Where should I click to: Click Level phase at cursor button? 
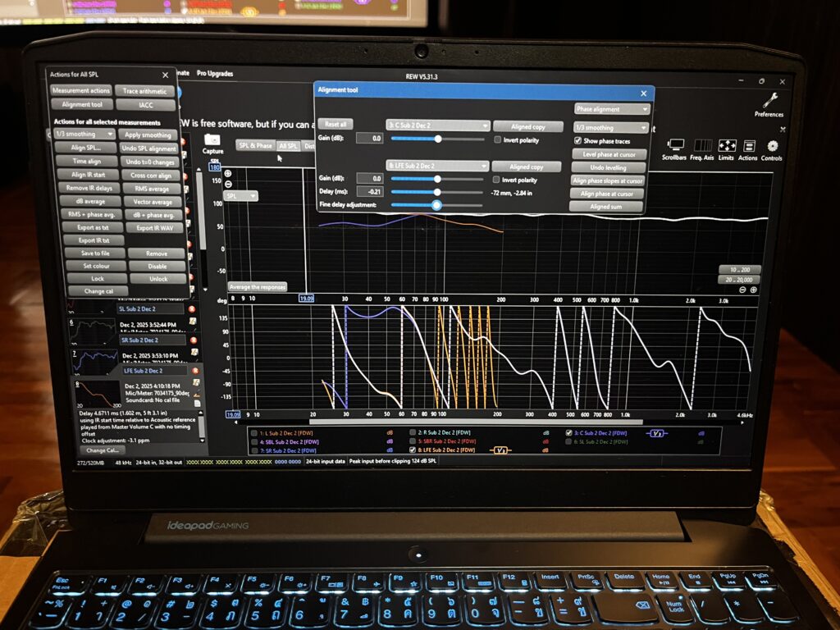pyautogui.click(x=609, y=154)
